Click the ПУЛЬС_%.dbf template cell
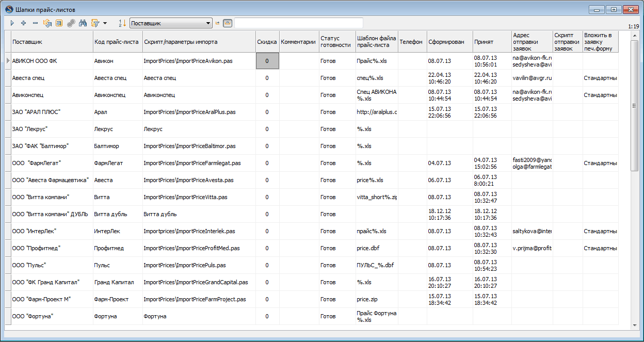 pyautogui.click(x=377, y=265)
